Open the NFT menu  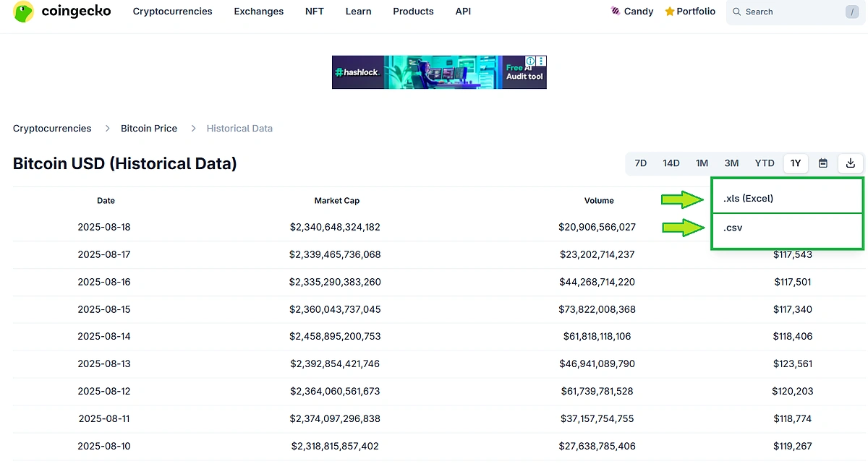coord(314,11)
